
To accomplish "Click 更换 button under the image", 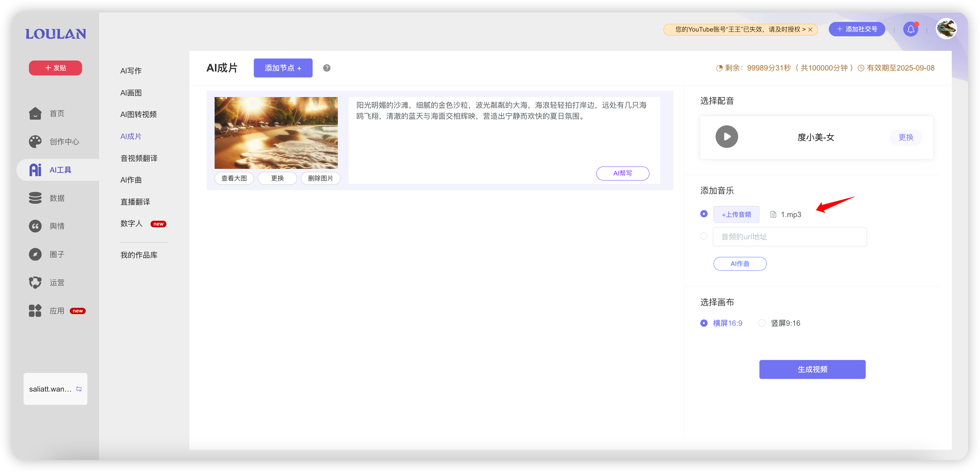I will click(x=277, y=178).
